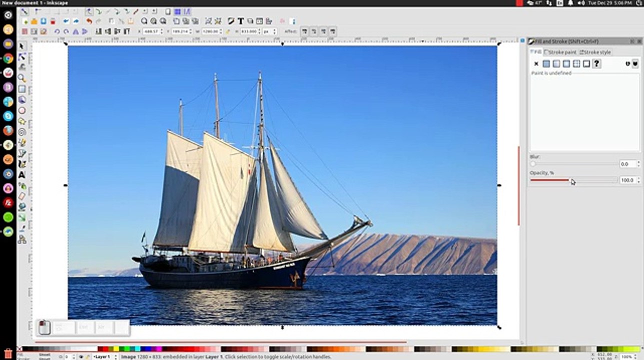Select Linear gradient fill button
The image size is (644, 360).
pyautogui.click(x=556, y=63)
